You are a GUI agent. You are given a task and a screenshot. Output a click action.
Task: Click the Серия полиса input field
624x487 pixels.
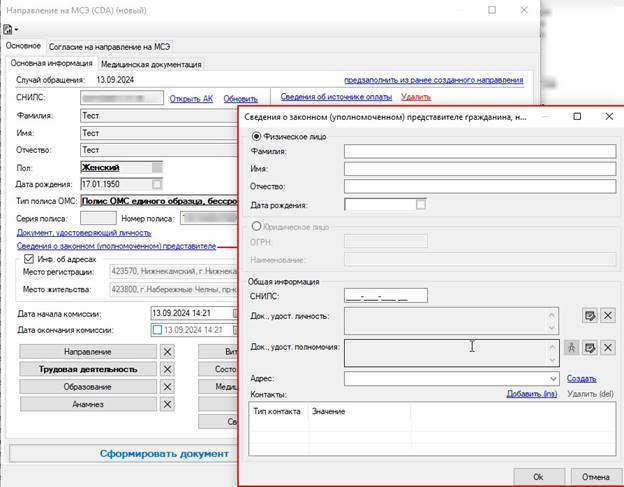(x=98, y=218)
